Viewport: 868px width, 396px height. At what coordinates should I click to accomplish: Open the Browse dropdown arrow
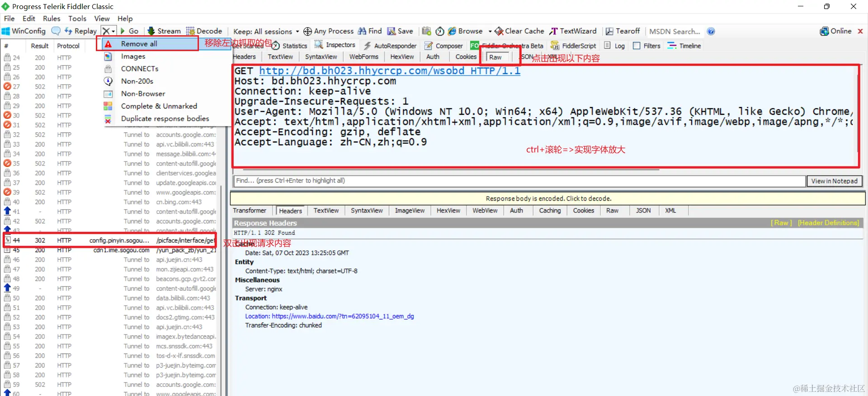[x=490, y=31]
